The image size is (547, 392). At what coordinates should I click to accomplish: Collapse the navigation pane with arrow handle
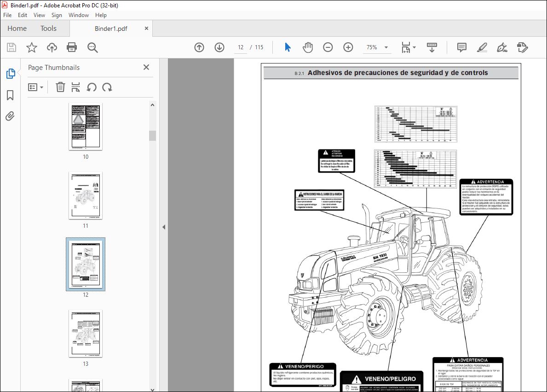[164, 227]
